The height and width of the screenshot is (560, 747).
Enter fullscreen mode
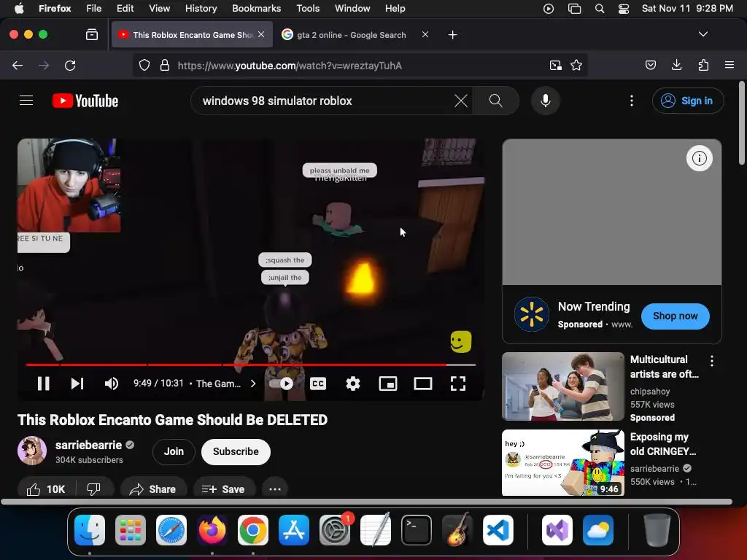coord(458,384)
